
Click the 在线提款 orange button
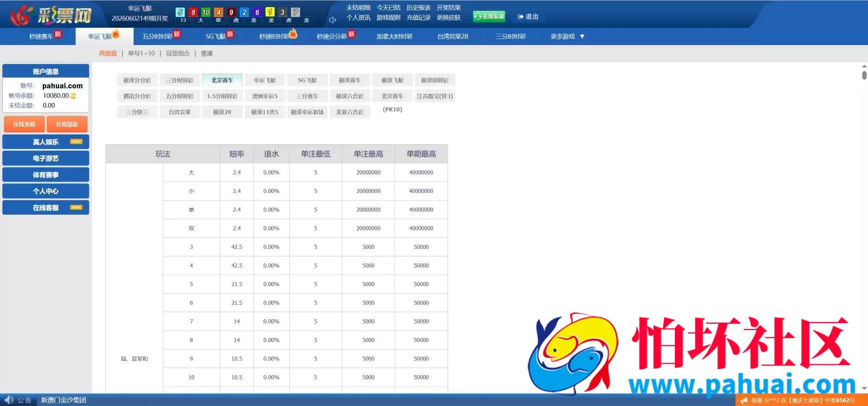click(x=67, y=124)
